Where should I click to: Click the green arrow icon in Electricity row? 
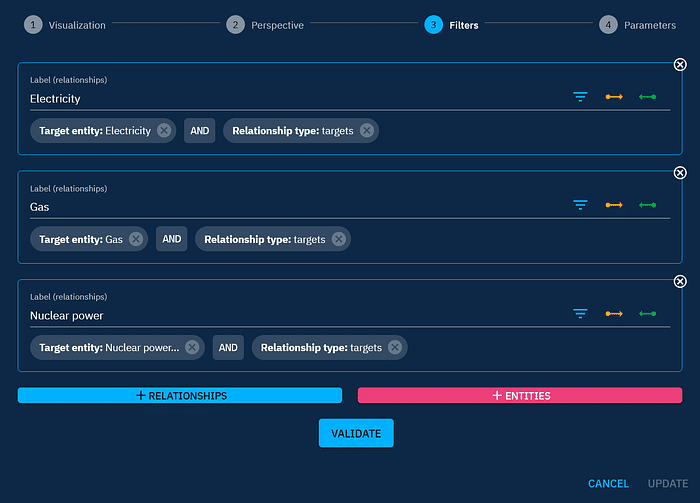coord(648,97)
